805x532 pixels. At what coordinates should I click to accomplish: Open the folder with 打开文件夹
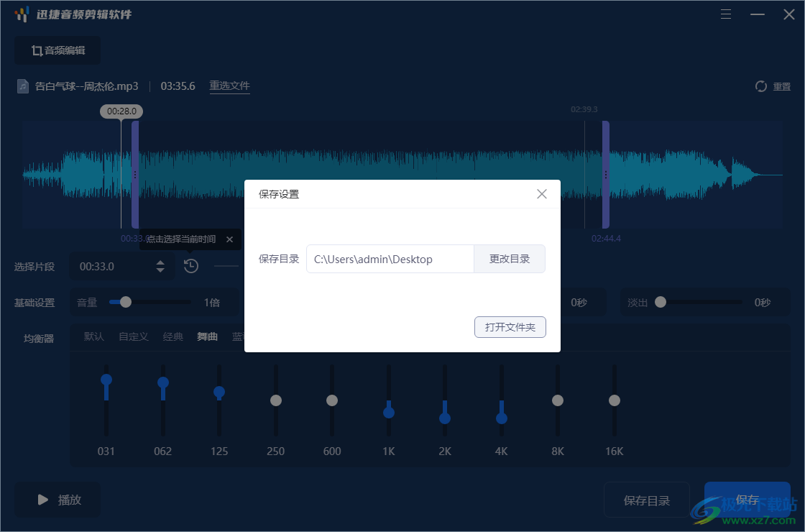point(510,326)
